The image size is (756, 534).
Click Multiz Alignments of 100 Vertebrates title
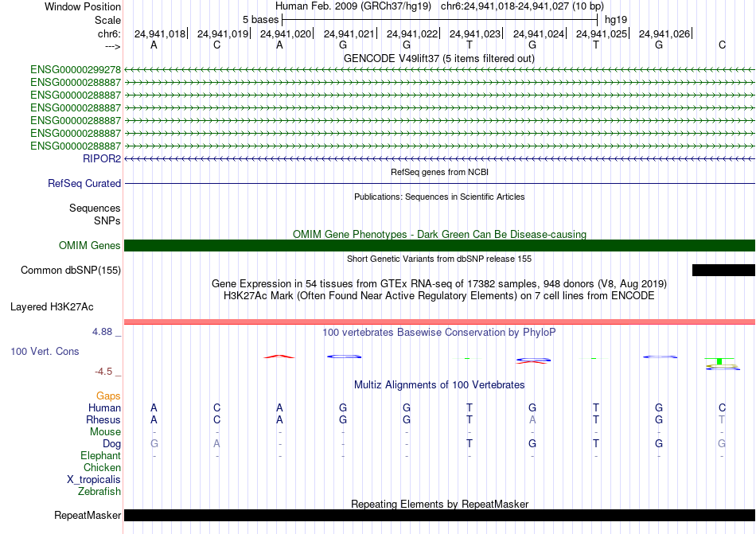coord(439,384)
